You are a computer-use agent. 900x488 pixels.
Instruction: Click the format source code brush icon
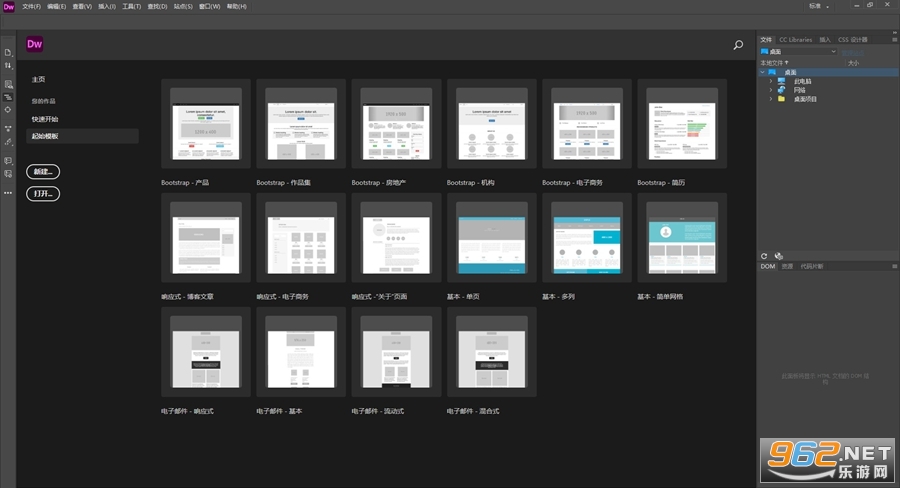point(8,141)
